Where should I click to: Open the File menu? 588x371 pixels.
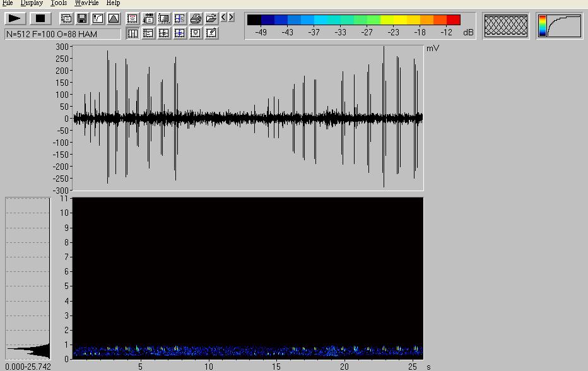tap(8, 3)
